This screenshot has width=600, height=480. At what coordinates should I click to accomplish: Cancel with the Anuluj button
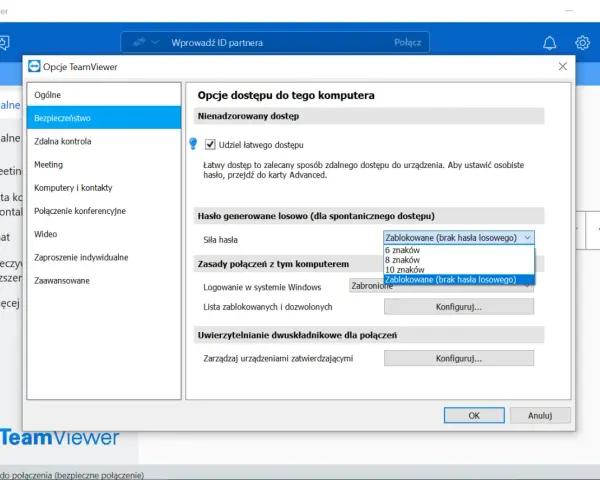click(x=540, y=415)
